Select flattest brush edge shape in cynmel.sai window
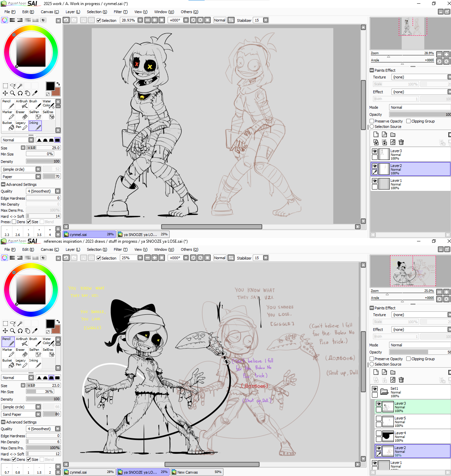Image resolution: width=451 pixels, height=476 pixels. point(58,140)
